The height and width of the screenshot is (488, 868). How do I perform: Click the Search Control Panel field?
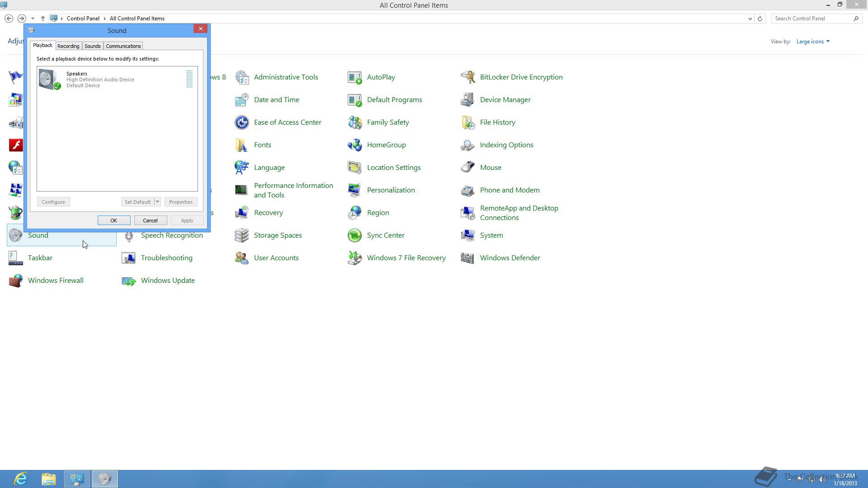pos(812,19)
